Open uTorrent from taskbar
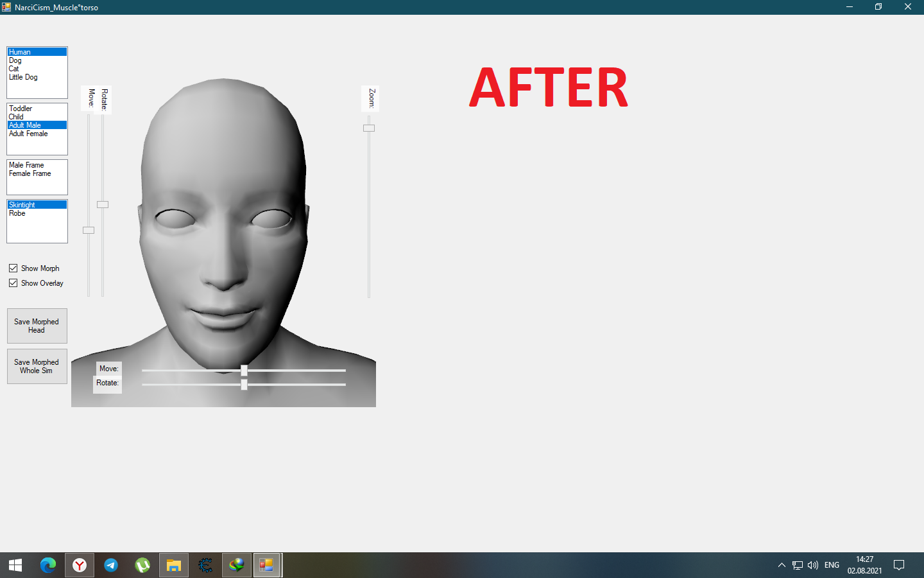 pos(142,565)
